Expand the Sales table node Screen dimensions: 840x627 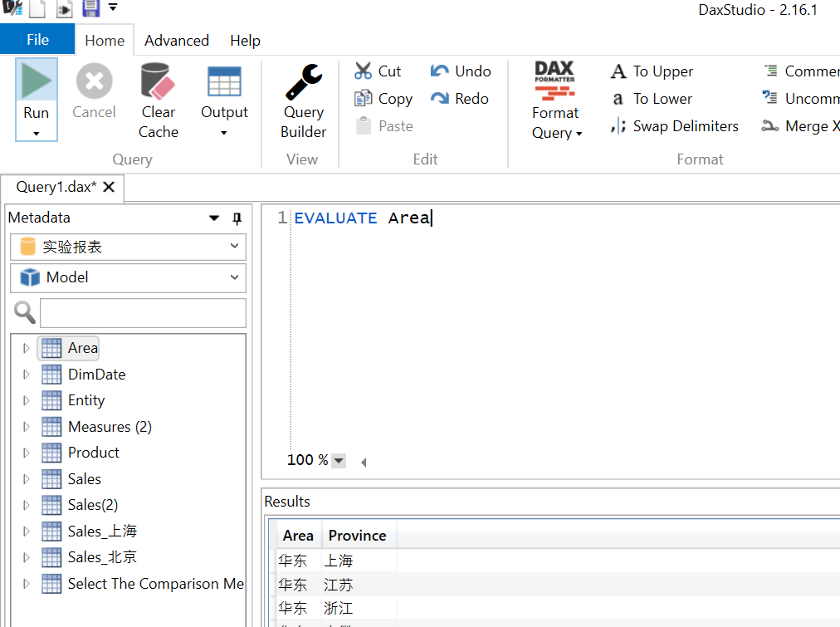tap(26, 478)
